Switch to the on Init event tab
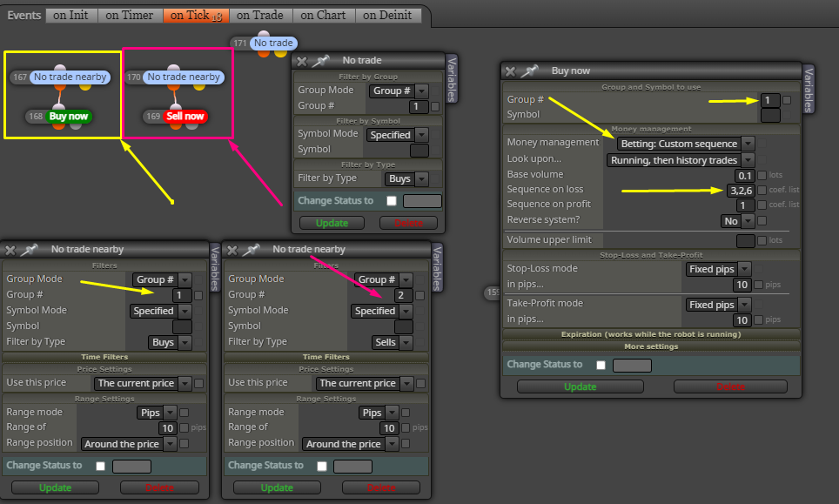This screenshot has width=839, height=504. (71, 16)
